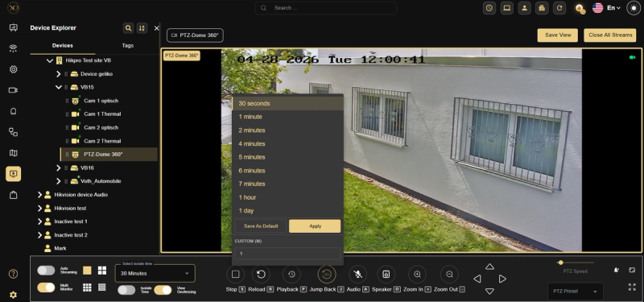Toggle the Auto Streaming switch
The height and width of the screenshot is (302, 644).
[x=46, y=270]
